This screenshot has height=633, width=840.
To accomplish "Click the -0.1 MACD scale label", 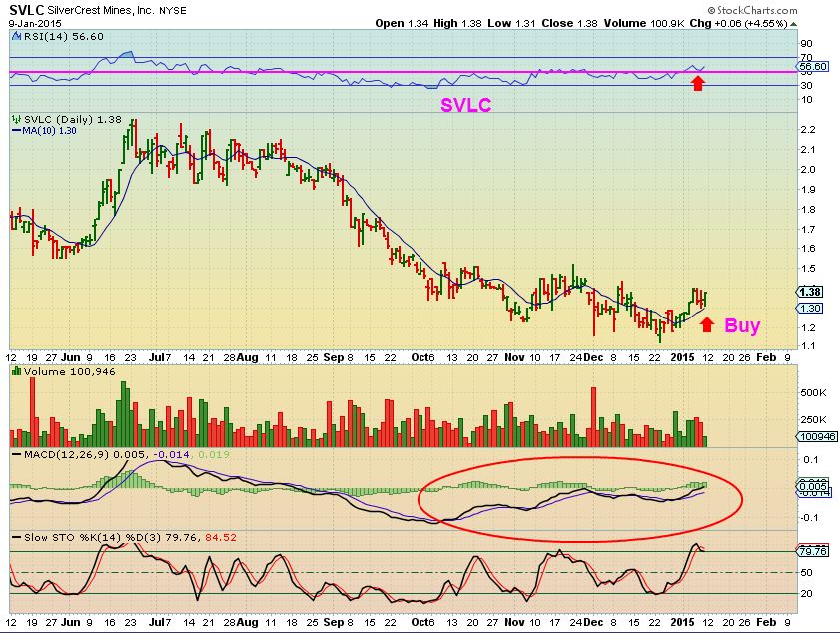I will click(809, 518).
